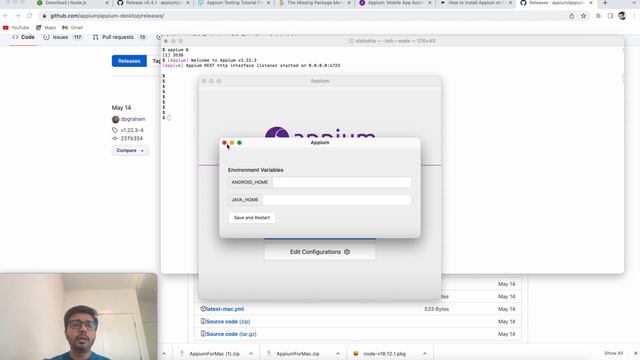Download the Source code (zip) link
This screenshot has height=360, width=640.
point(228,322)
